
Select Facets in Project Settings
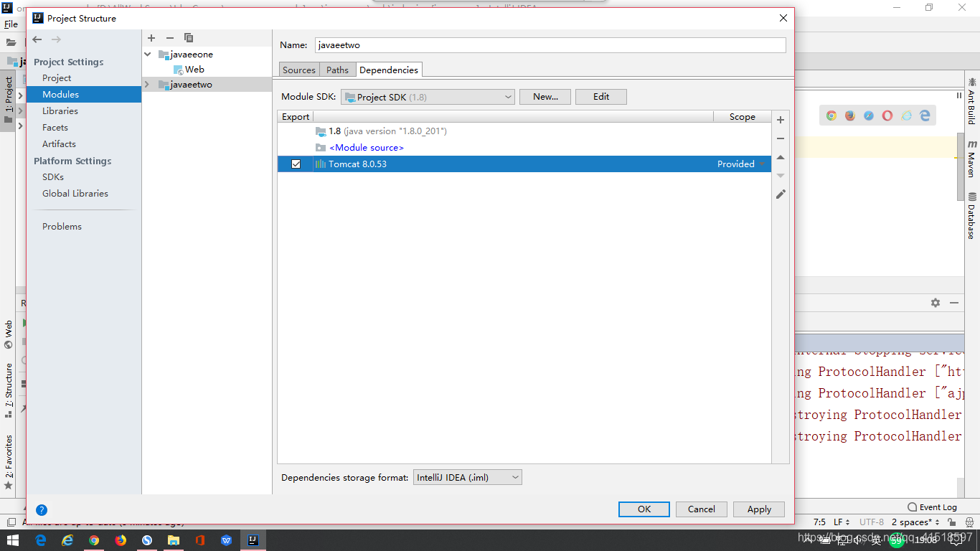pos(55,128)
